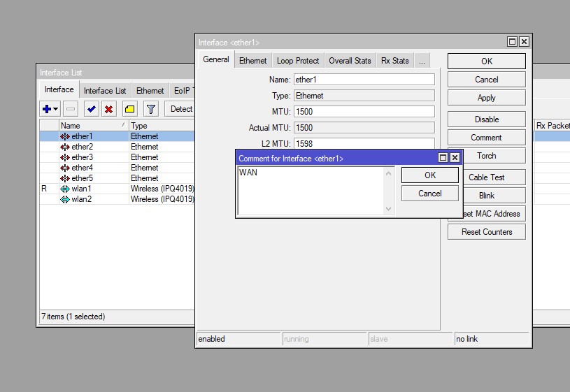Close the Interface ether1 window
This screenshot has width=570, height=392.
[524, 42]
